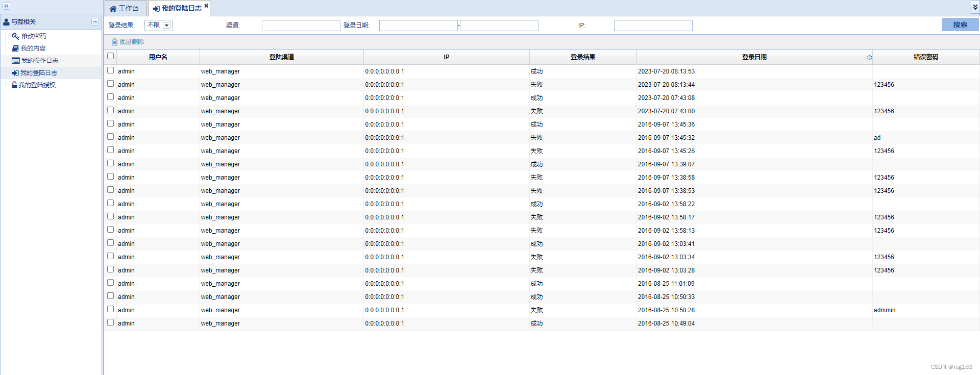
Task: Click the 搜索 button
Action: coord(960,24)
